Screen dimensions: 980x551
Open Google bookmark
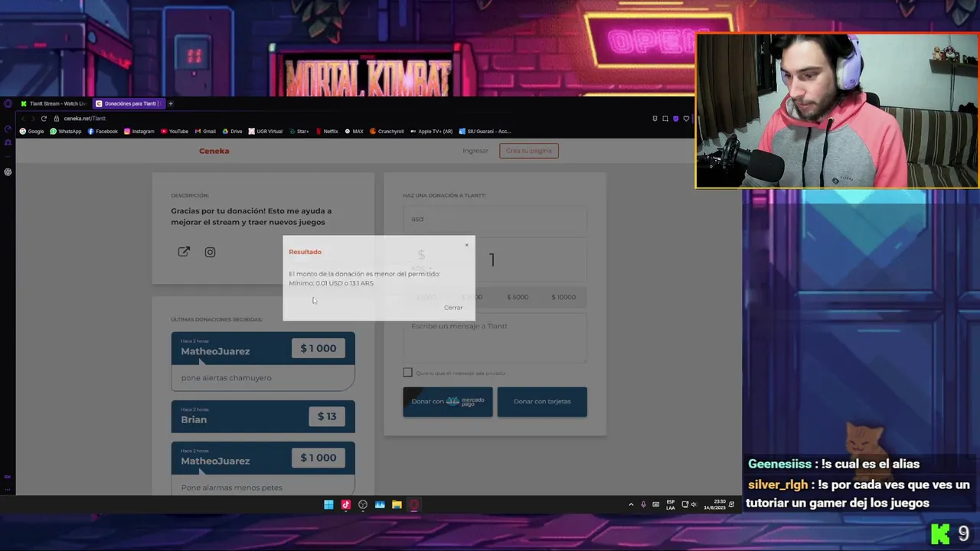pyautogui.click(x=31, y=132)
